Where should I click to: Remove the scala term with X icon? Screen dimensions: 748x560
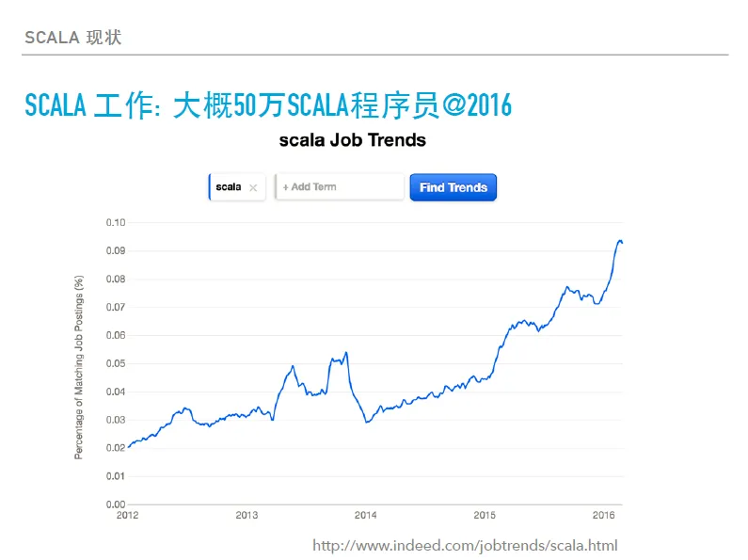[x=253, y=188]
